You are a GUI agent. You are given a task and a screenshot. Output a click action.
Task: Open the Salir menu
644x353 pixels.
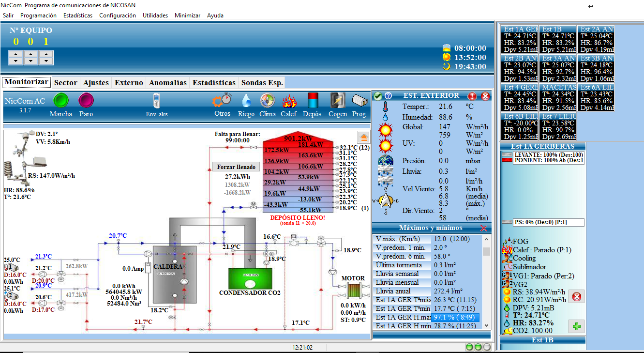tap(8, 15)
